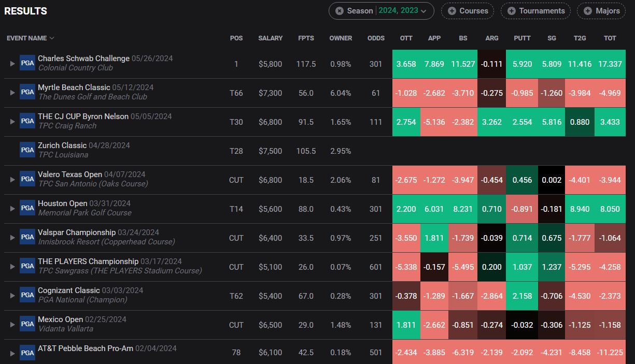Click PGA icon for Houston Open row
This screenshot has width=635, height=364.
coord(27,208)
